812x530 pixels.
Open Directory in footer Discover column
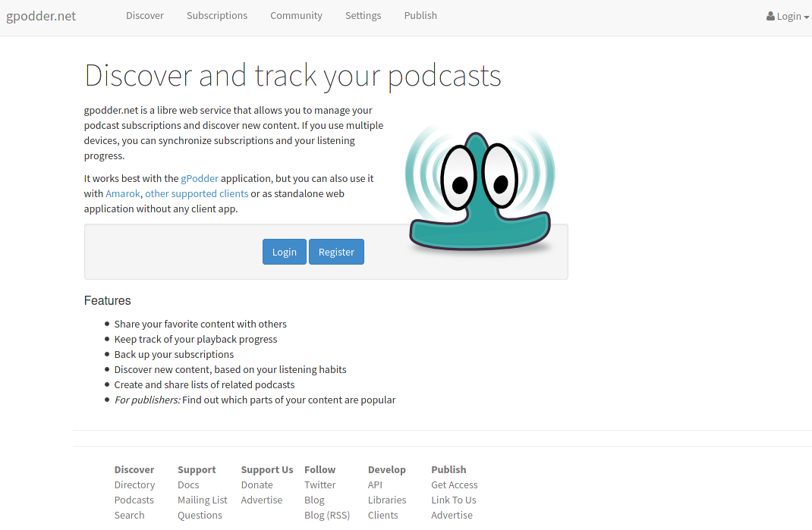(x=134, y=485)
